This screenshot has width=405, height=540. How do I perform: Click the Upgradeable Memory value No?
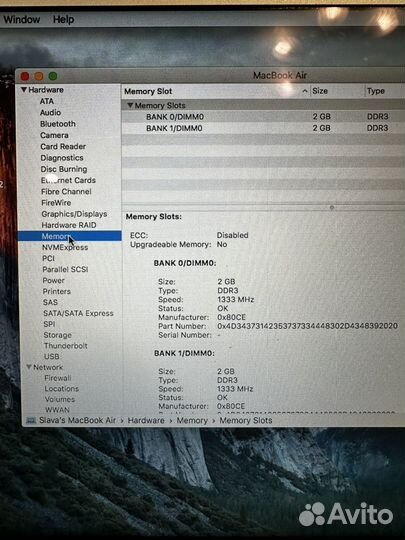tap(222, 244)
